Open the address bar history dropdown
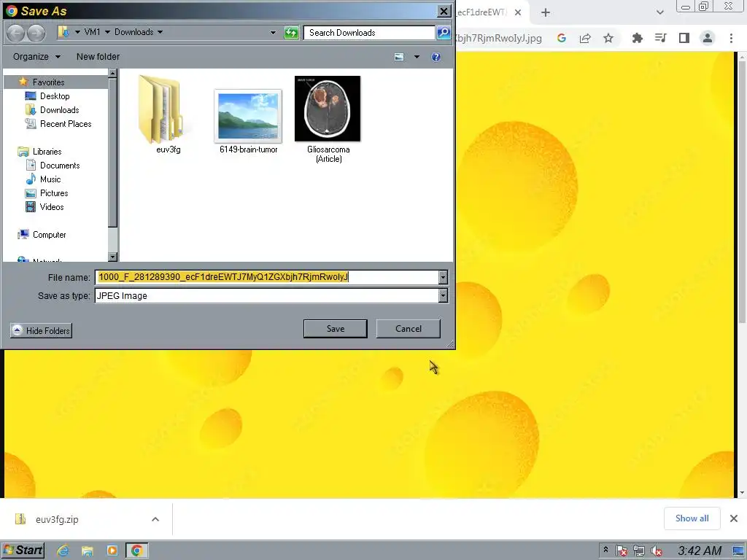This screenshot has height=560, width=747. click(x=273, y=32)
